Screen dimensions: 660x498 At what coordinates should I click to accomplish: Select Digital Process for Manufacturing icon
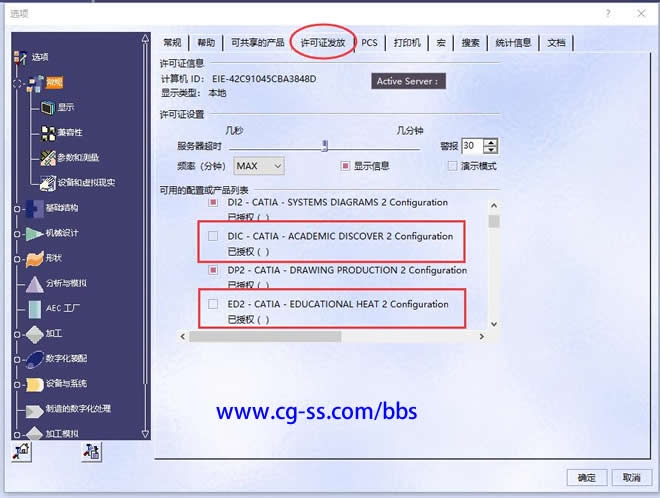coord(35,410)
